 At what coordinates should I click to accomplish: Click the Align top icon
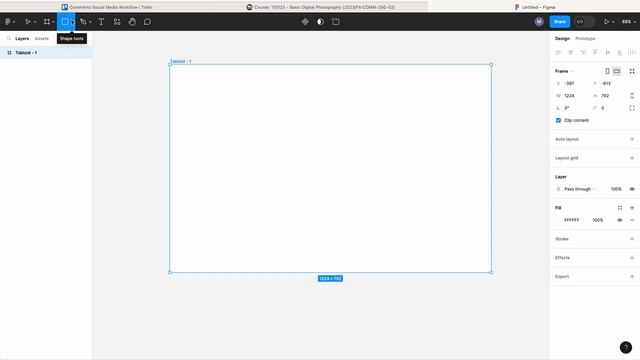[x=595, y=52]
